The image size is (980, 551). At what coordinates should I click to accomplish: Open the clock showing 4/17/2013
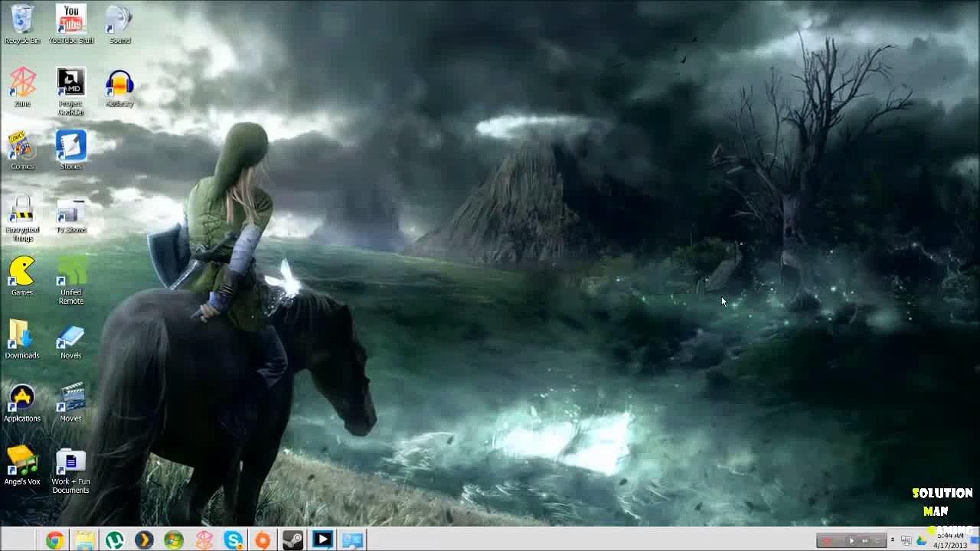(x=949, y=540)
